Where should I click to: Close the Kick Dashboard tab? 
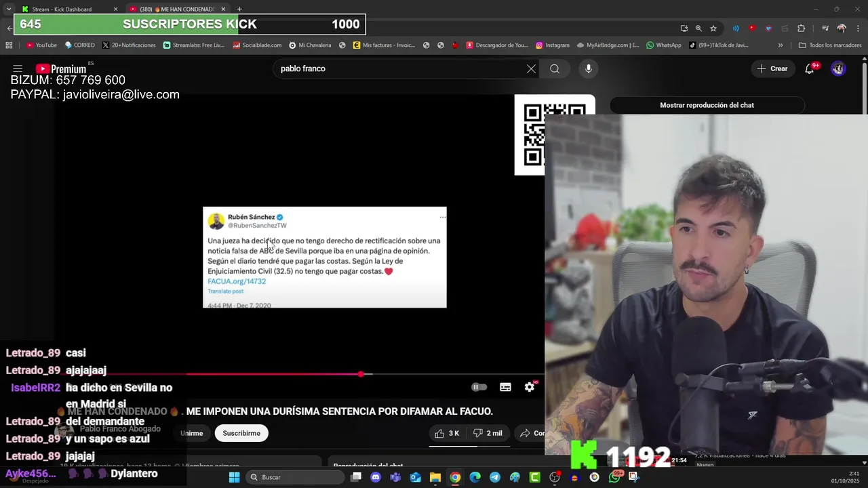(115, 9)
